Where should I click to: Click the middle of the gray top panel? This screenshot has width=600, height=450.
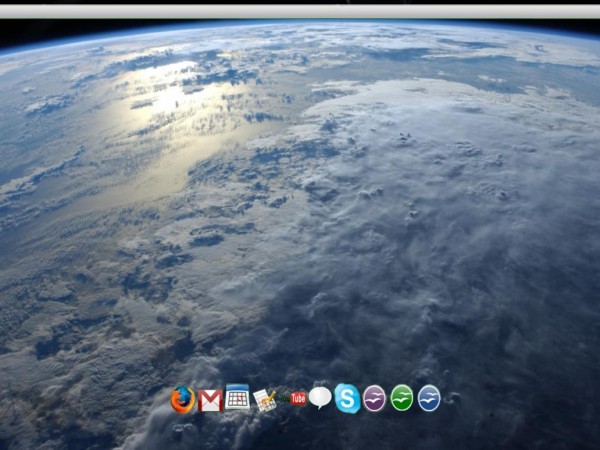tap(300, 10)
